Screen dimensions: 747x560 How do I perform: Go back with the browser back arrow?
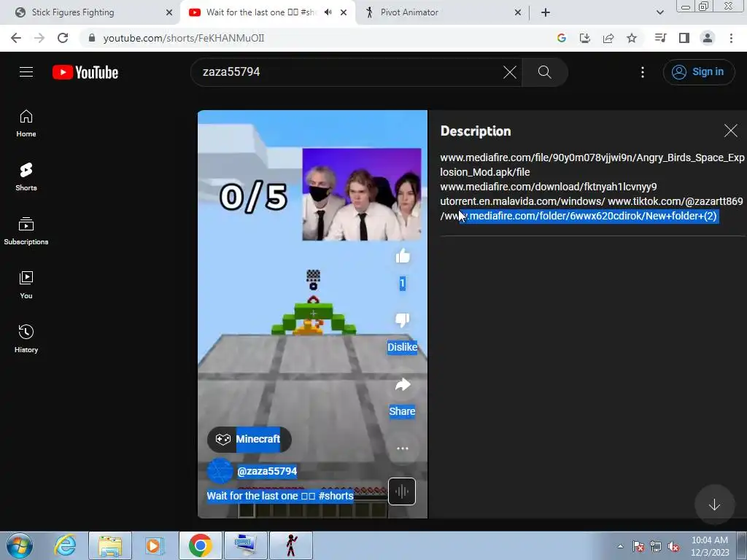[16, 38]
